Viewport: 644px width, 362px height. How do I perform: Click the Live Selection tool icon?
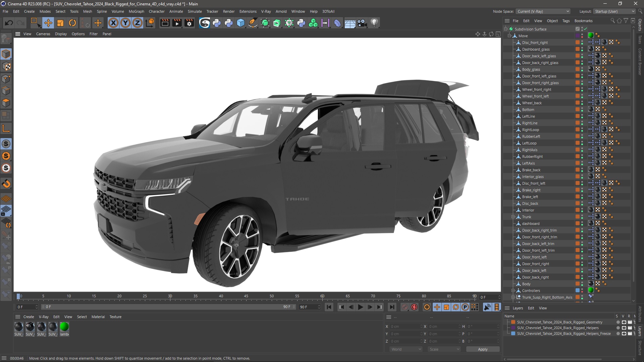click(x=36, y=23)
